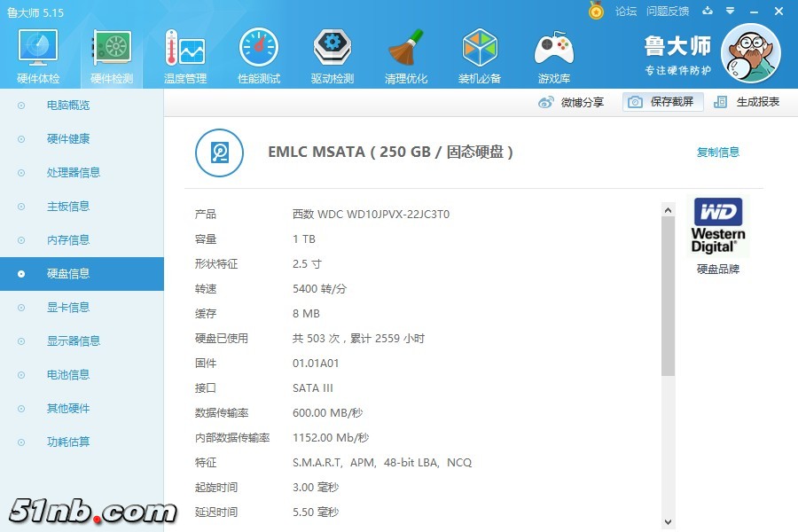Select 显卡信息 in the sidebar
The width and height of the screenshot is (798, 532).
(x=68, y=308)
